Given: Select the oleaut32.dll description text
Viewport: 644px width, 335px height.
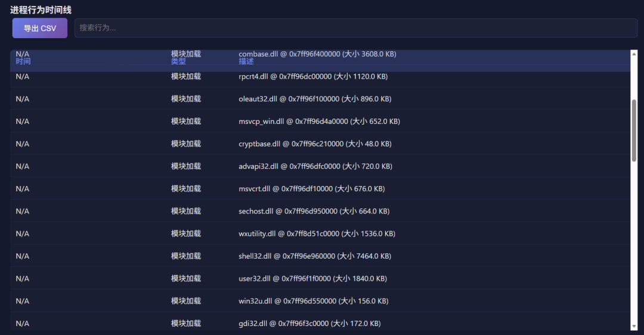Looking at the screenshot, I should pos(315,99).
